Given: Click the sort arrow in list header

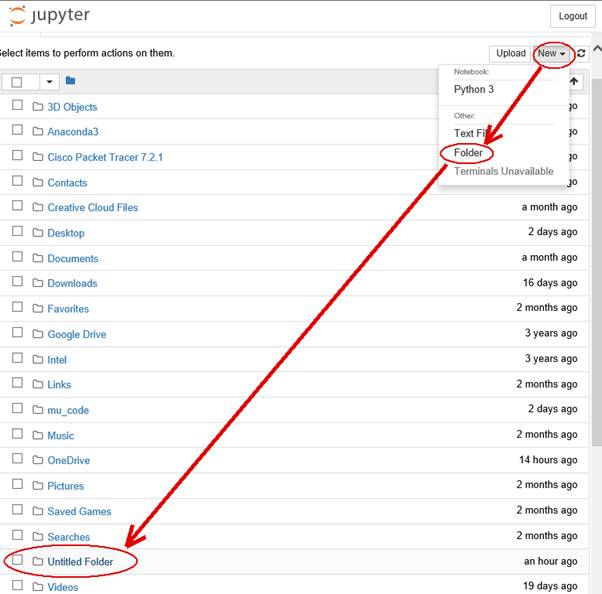Looking at the screenshot, I should [574, 82].
